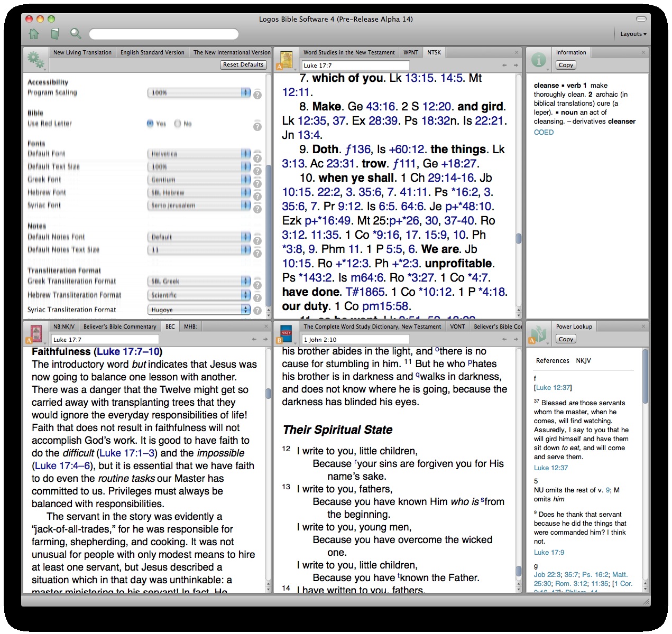Switch to the English Standard Version tab

tap(152, 52)
